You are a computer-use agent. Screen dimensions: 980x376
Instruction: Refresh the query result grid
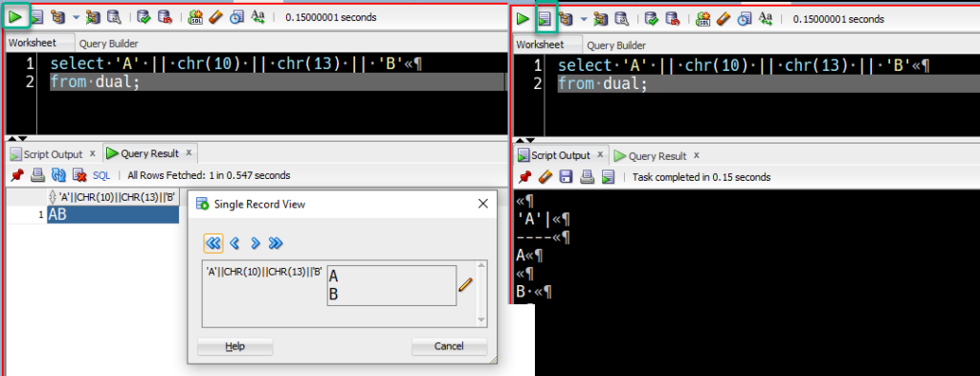tap(58, 175)
